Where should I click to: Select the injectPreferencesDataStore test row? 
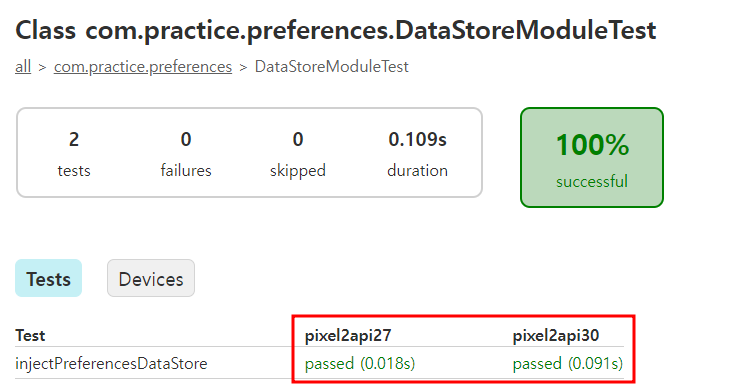click(x=319, y=363)
